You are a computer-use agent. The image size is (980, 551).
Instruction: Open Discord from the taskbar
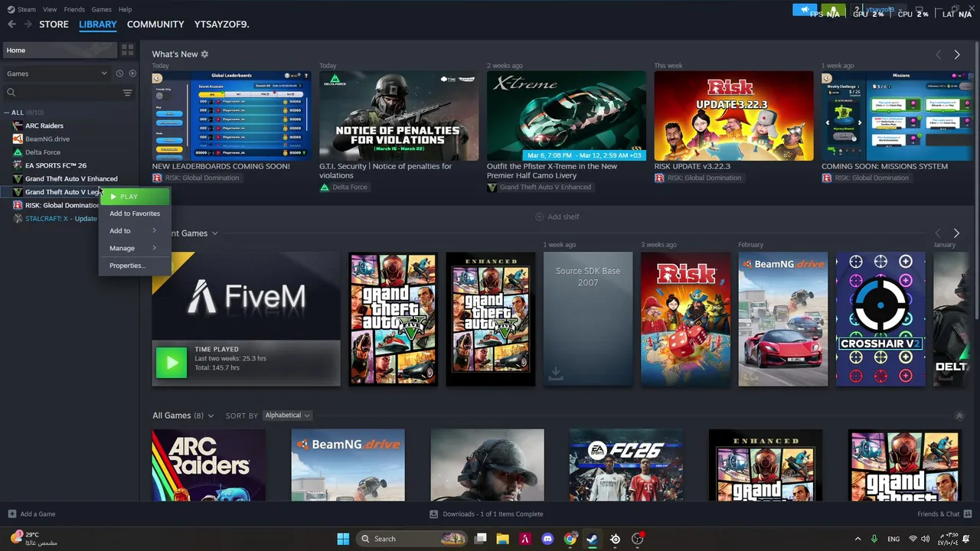tap(547, 539)
